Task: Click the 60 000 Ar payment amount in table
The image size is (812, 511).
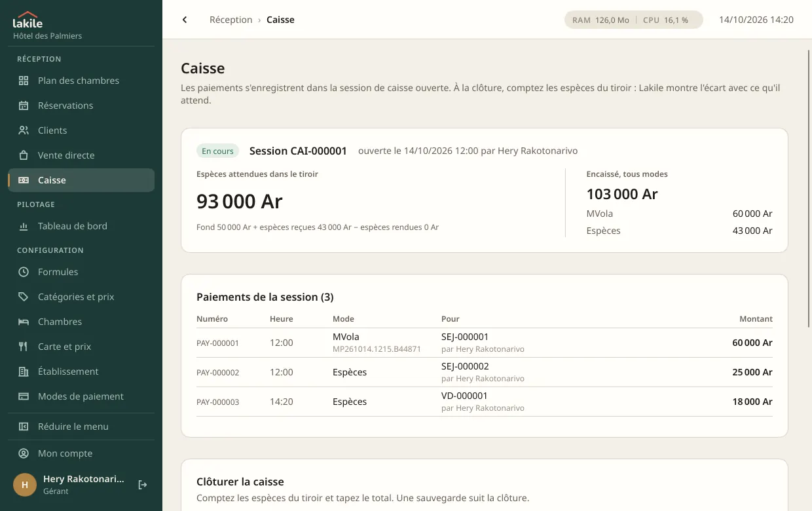Action: (x=752, y=343)
